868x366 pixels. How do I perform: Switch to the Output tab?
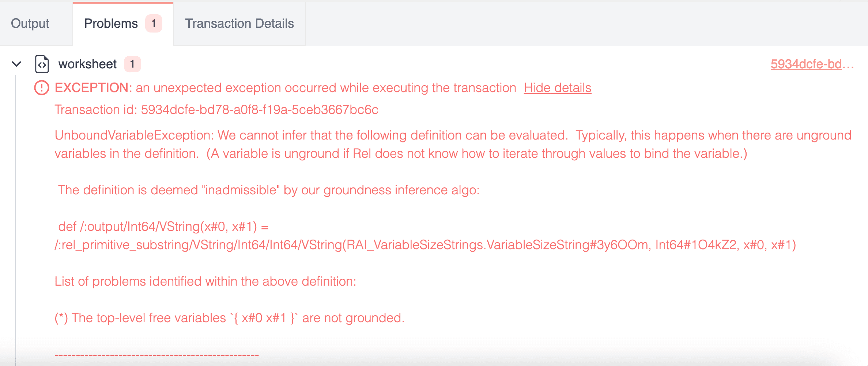tap(30, 23)
